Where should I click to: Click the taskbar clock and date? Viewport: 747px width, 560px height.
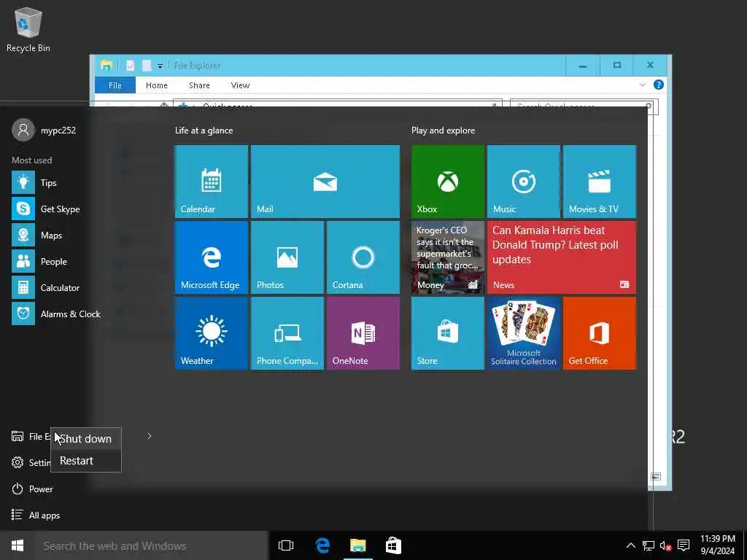[x=718, y=545]
